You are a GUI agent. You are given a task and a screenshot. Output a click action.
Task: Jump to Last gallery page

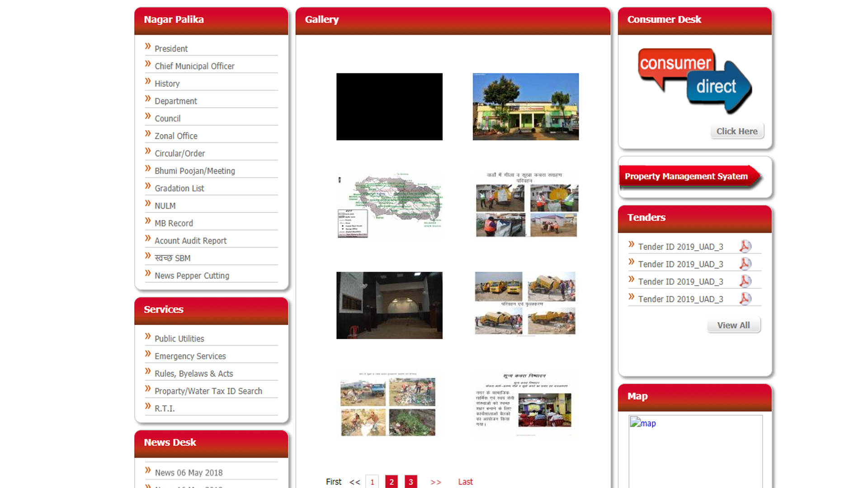click(465, 482)
